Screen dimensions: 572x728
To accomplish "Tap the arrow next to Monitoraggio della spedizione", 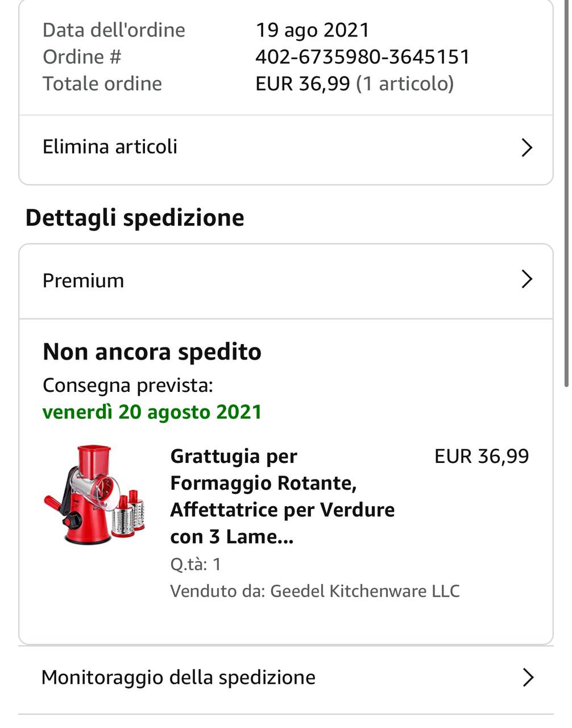I will [528, 677].
